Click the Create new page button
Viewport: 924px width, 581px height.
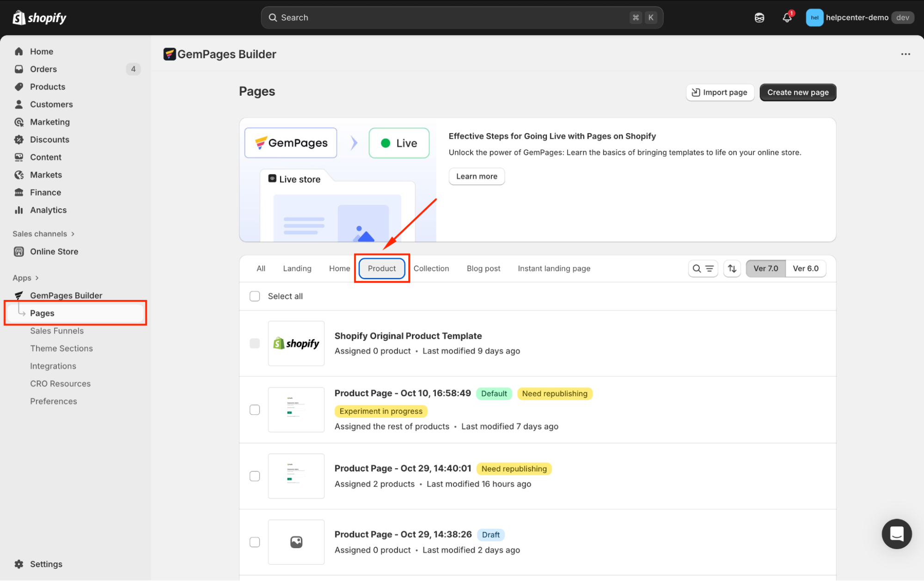click(x=797, y=92)
